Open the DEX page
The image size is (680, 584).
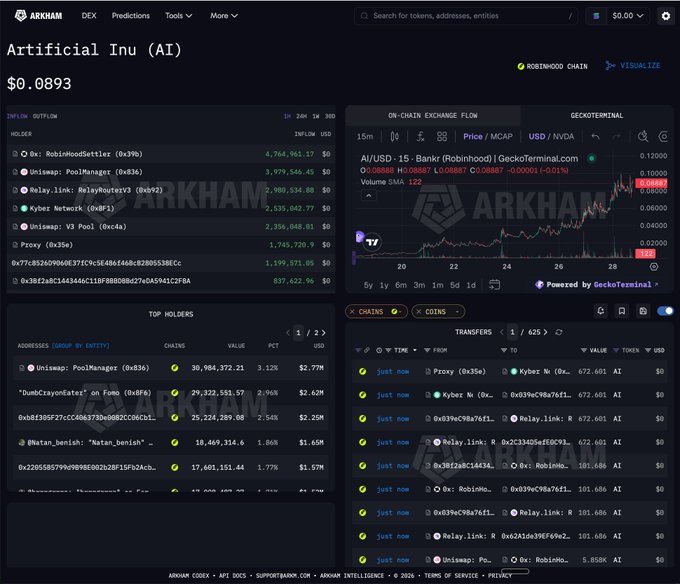pos(89,16)
